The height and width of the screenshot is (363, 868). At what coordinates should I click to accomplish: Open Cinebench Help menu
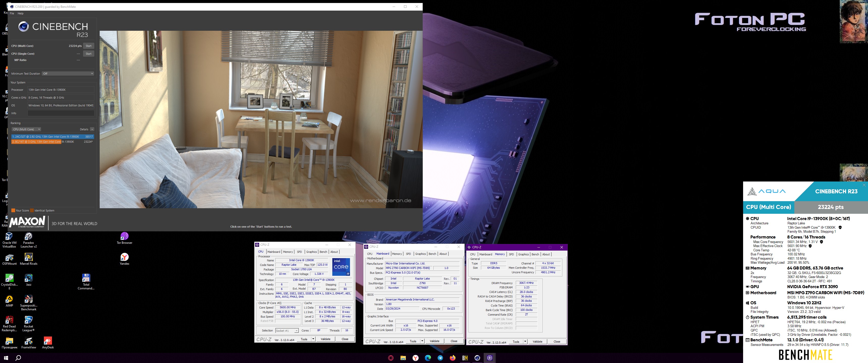click(x=20, y=13)
